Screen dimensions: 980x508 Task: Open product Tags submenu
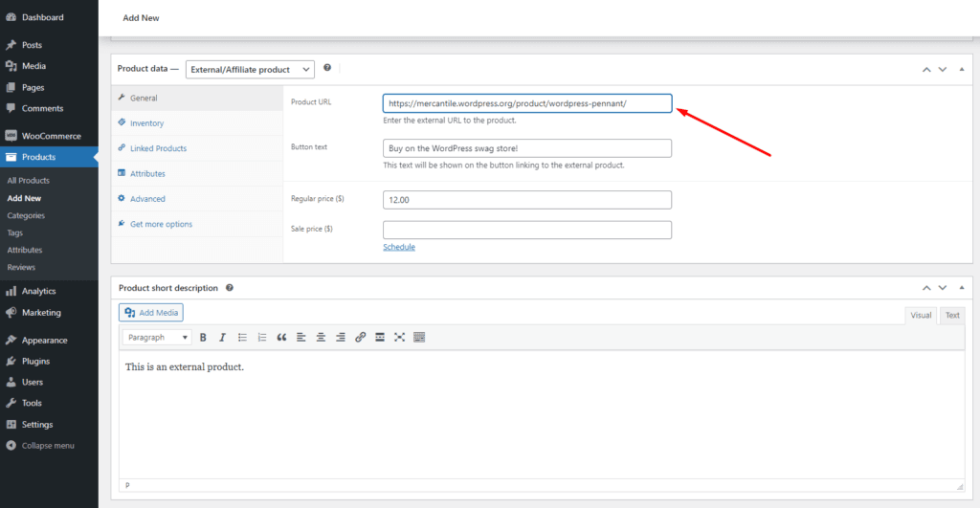(x=15, y=232)
